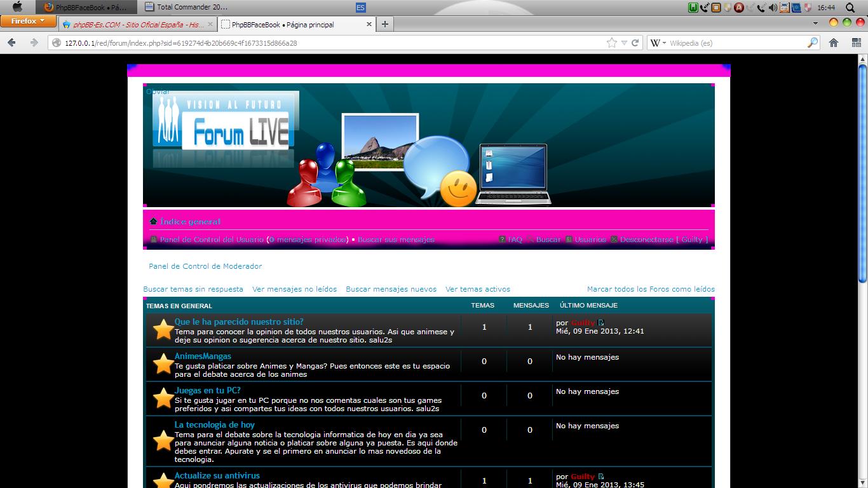Viewport: 868px width, 488px height.
Task: Open the Firefox application menu button
Action: click(27, 21)
